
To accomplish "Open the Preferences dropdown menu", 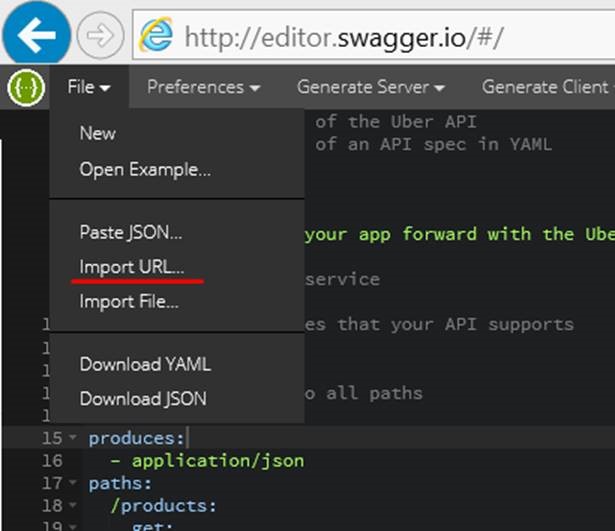I will (204, 87).
